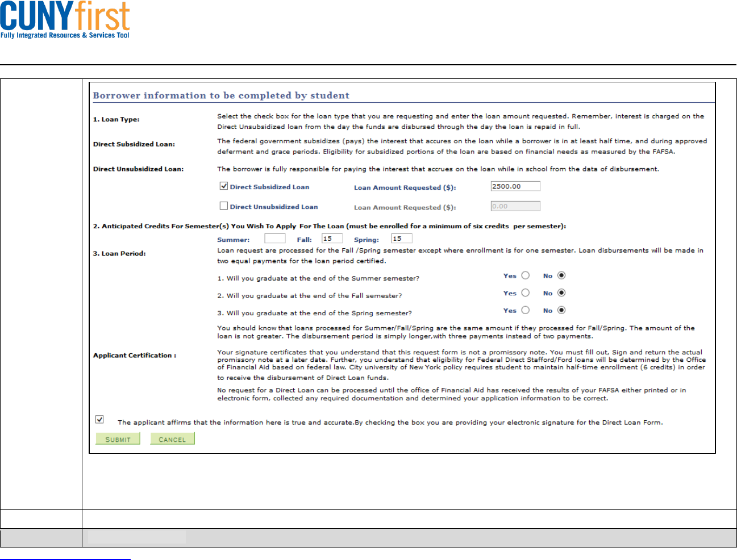The width and height of the screenshot is (737, 560).
Task: Click the Summer credits input field
Action: [x=275, y=239]
